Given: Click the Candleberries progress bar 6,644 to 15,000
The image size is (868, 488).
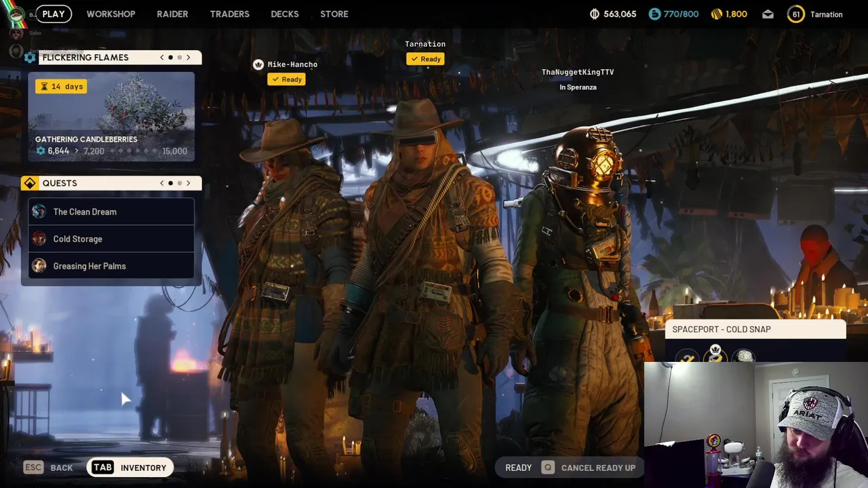Looking at the screenshot, I should 111,151.
